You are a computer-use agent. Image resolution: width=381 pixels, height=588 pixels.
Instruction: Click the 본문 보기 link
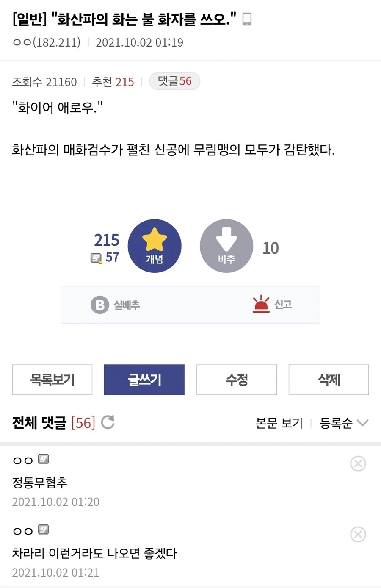pos(279,423)
